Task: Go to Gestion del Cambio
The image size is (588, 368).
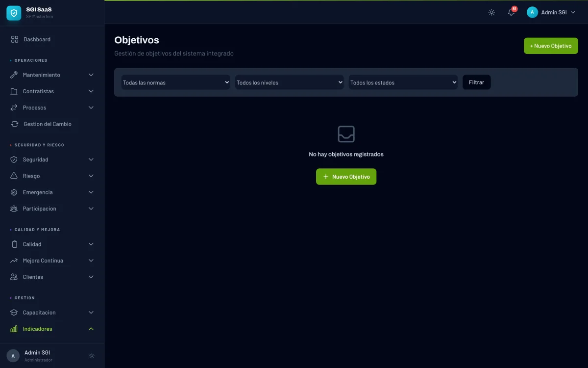Action: coord(47,124)
